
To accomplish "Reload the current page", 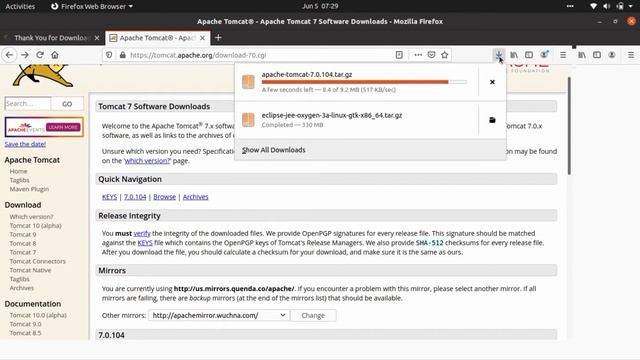I will click(x=40, y=55).
